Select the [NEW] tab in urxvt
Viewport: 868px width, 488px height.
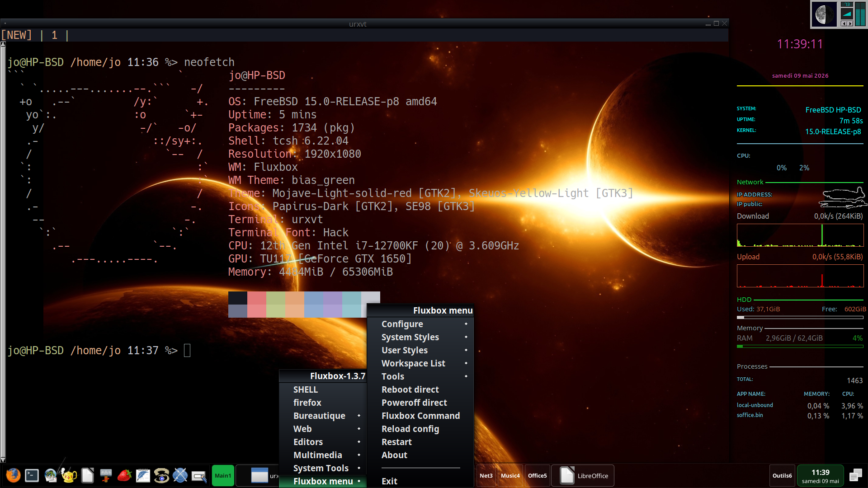click(x=17, y=35)
